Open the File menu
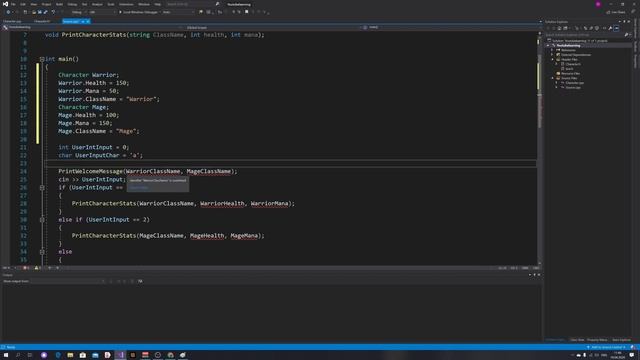 pyautogui.click(x=13, y=4)
